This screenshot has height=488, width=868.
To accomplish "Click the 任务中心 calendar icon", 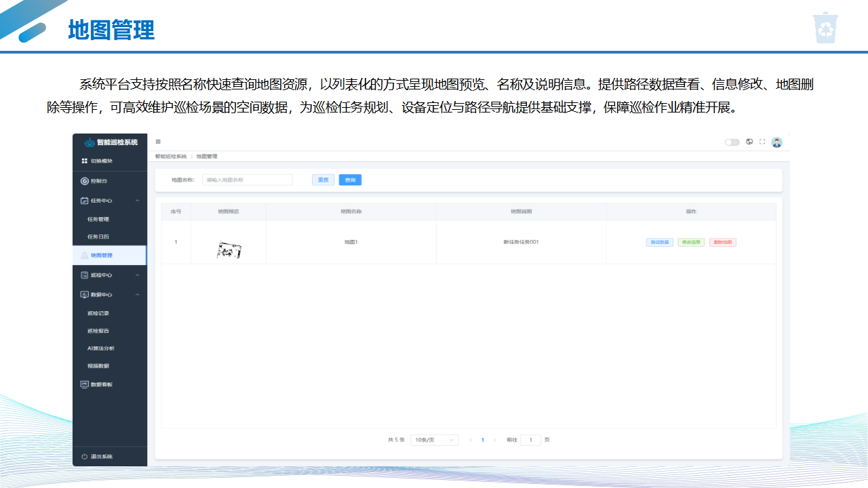I will pos(85,201).
